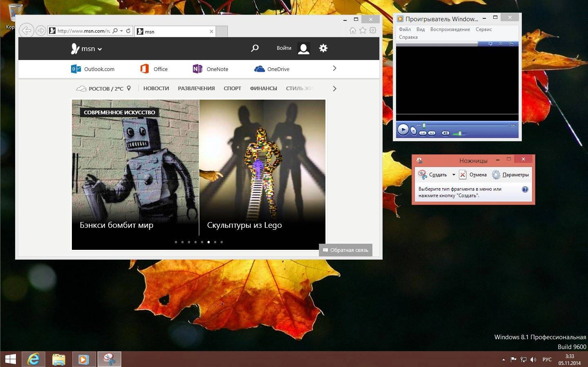
Task: Expand the address bar dropdown arrow
Action: click(x=121, y=31)
